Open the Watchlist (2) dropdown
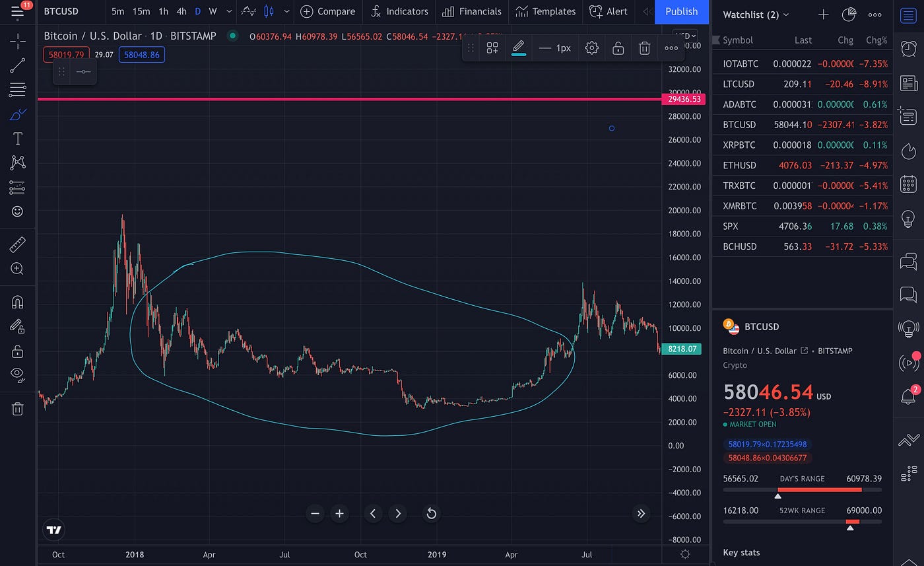924x566 pixels. point(756,15)
